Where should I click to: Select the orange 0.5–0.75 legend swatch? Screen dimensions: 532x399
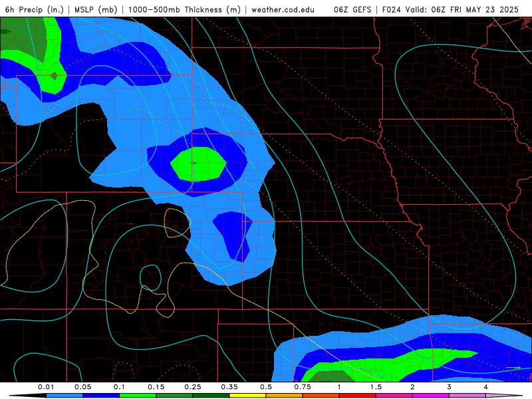pyautogui.click(x=285, y=396)
